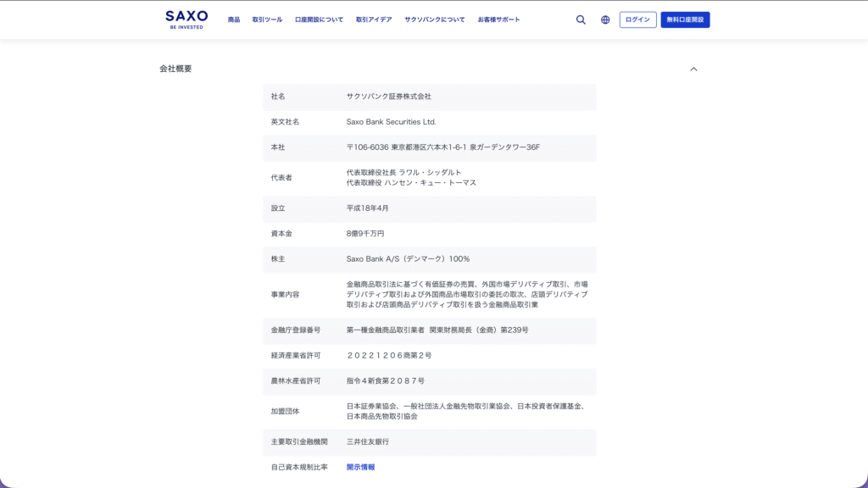The image size is (868, 488).
Task: Click the 社名 row label
Action: point(278,97)
